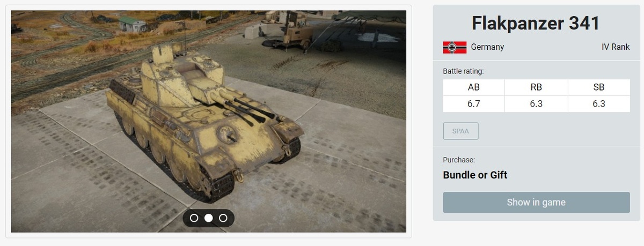Image resolution: width=644 pixels, height=246 pixels.
Task: Select the SB battle rating column header
Action: point(599,88)
